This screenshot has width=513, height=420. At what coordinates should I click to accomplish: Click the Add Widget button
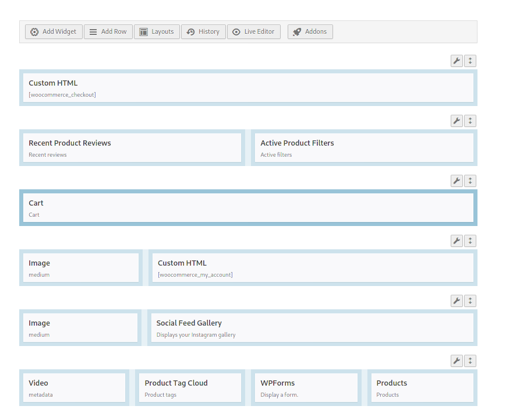click(54, 31)
